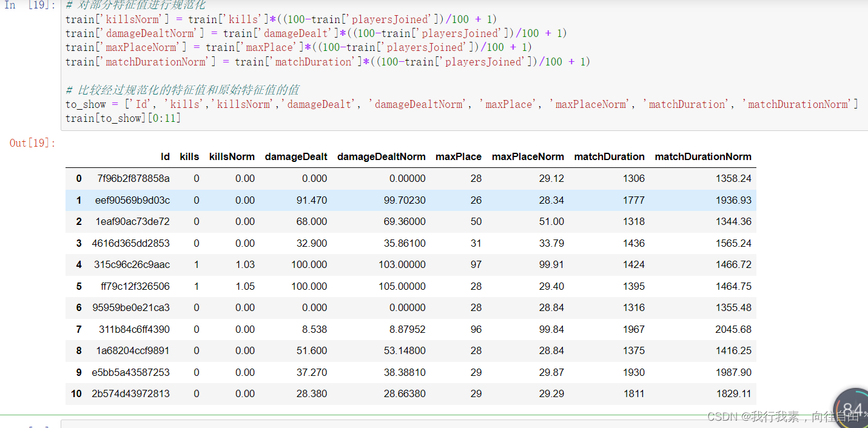The height and width of the screenshot is (428, 868).
Task: Click the kills column header
Action: click(x=189, y=156)
